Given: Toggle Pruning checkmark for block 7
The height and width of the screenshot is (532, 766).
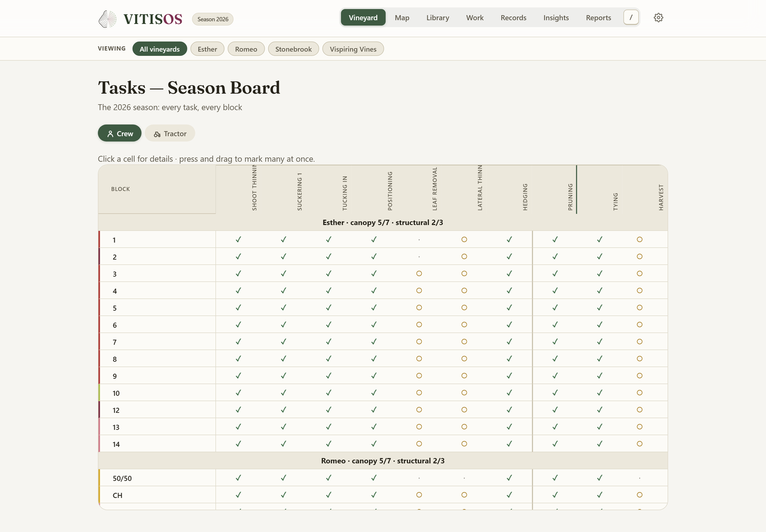Looking at the screenshot, I should (555, 342).
